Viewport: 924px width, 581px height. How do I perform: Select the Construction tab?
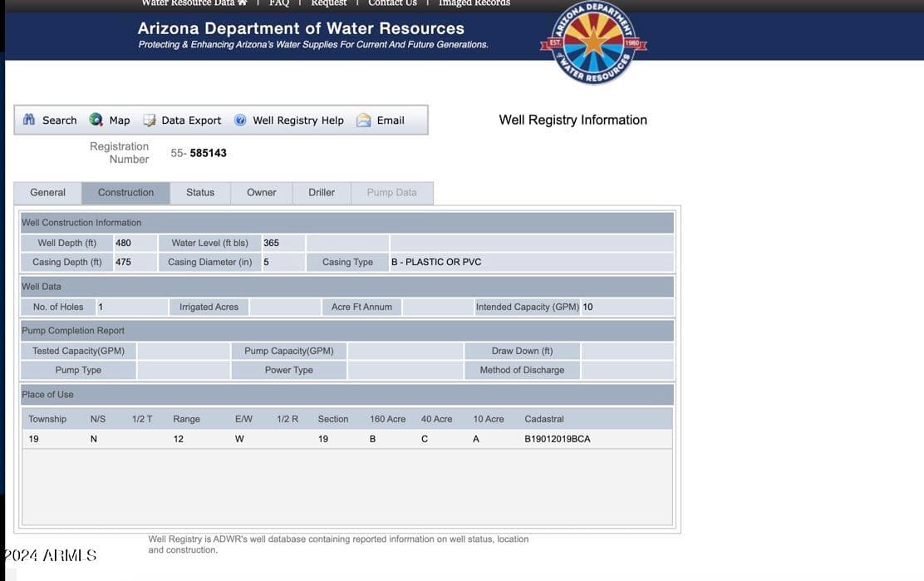(125, 193)
